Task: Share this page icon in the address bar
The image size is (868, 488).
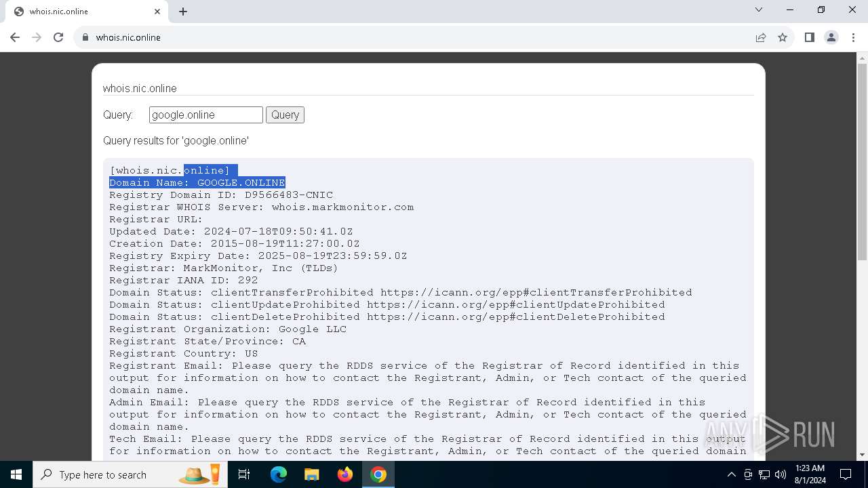Action: point(761,37)
